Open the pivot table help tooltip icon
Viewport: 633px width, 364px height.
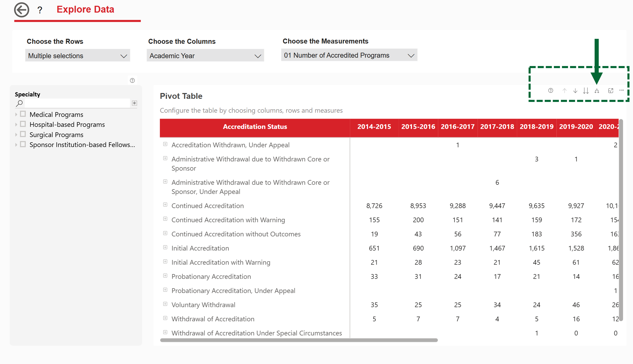550,90
